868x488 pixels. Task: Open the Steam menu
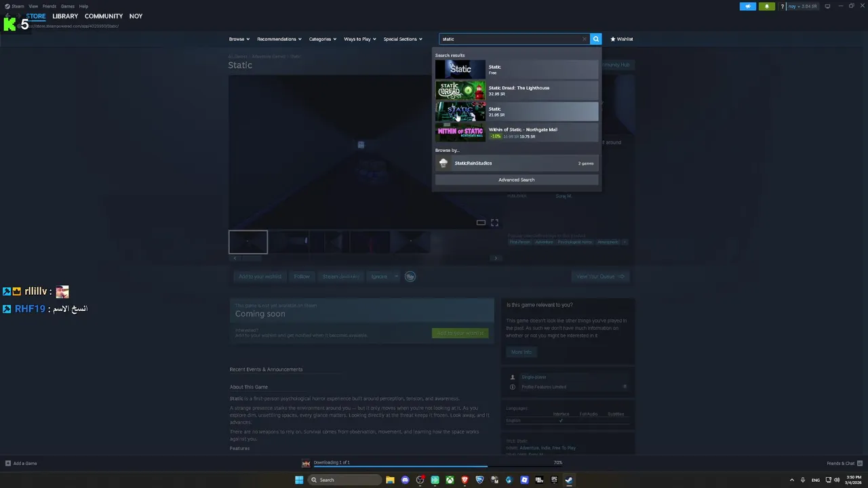pos(18,6)
